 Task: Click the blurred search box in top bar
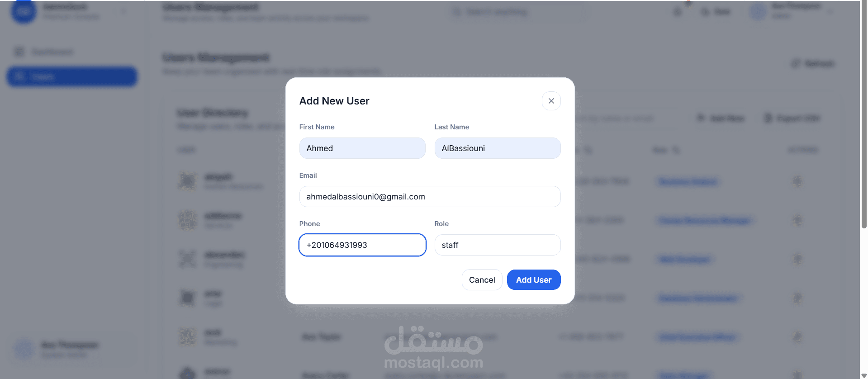516,12
